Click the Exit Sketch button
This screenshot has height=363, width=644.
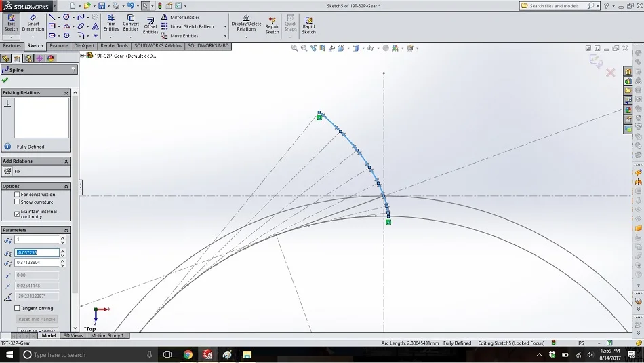point(11,24)
